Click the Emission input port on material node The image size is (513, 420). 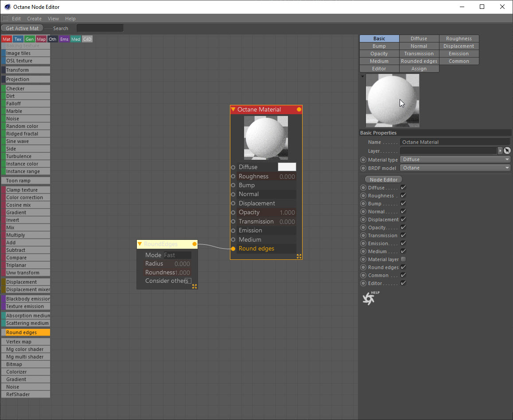pyautogui.click(x=233, y=231)
